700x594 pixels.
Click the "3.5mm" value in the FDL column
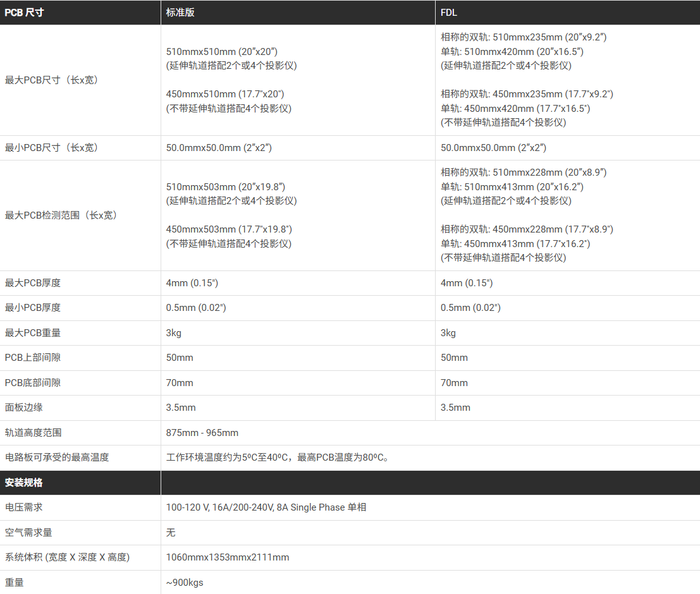pos(455,408)
